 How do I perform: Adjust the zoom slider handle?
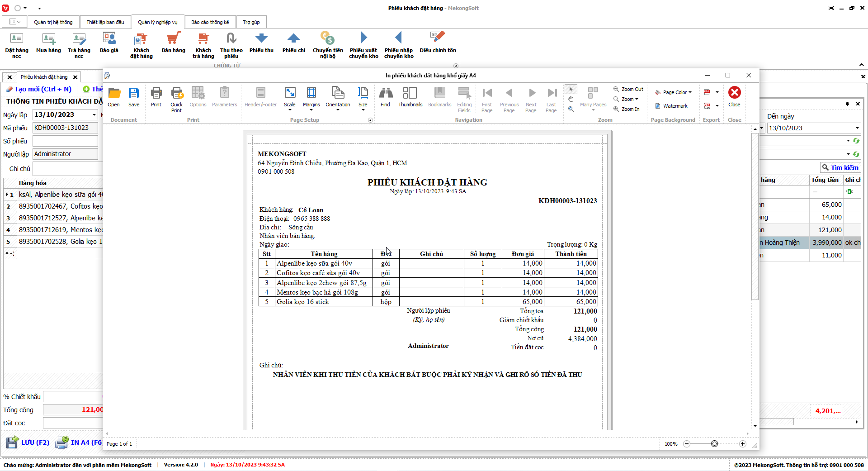[714, 444]
